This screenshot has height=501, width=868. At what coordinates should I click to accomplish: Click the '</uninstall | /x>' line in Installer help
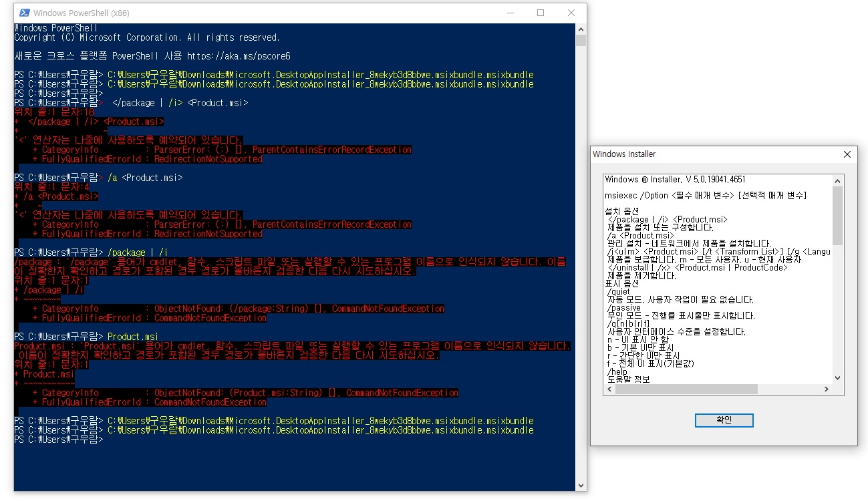[x=698, y=267]
